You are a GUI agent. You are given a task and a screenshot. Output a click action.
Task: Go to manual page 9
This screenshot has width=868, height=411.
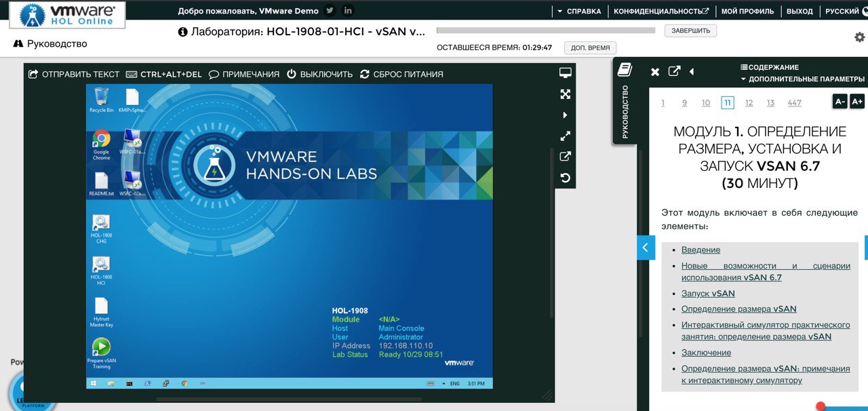click(x=684, y=103)
